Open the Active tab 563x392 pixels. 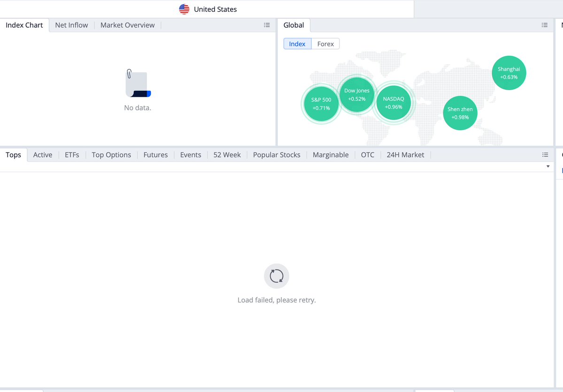43,155
